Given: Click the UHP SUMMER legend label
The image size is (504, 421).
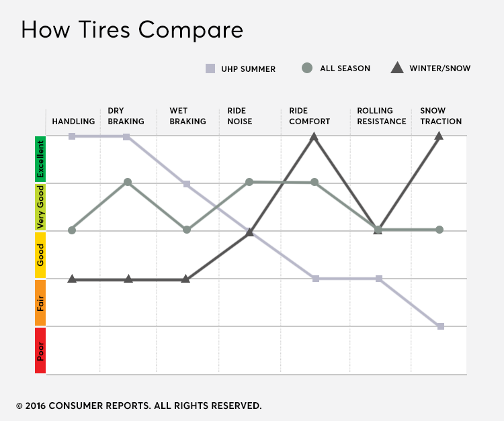Looking at the screenshot, I should pos(249,68).
